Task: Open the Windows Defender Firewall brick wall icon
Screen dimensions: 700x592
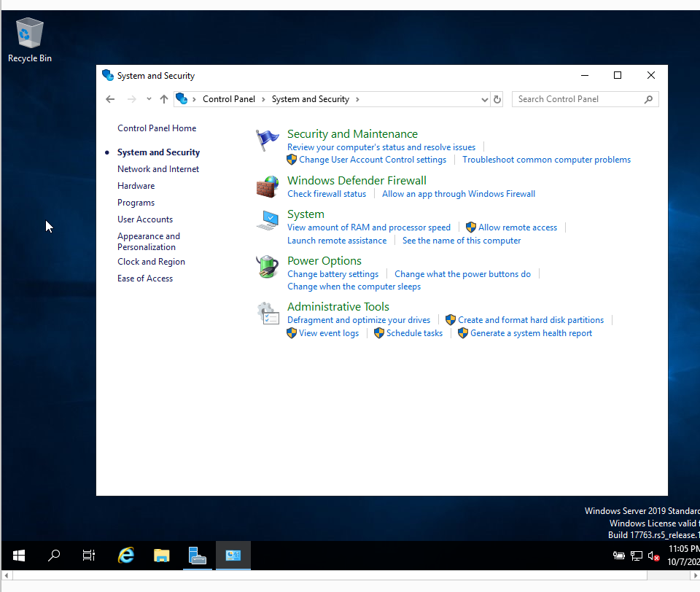Action: click(x=267, y=187)
